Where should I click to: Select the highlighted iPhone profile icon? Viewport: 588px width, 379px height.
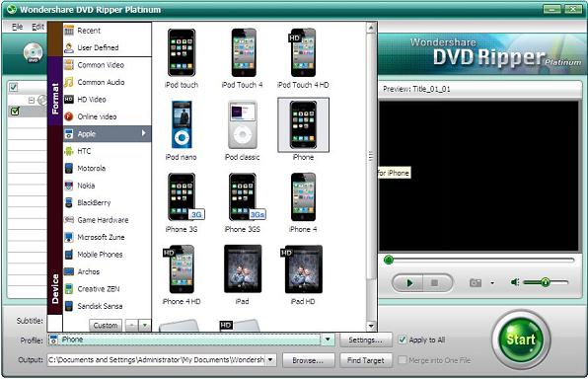(303, 124)
